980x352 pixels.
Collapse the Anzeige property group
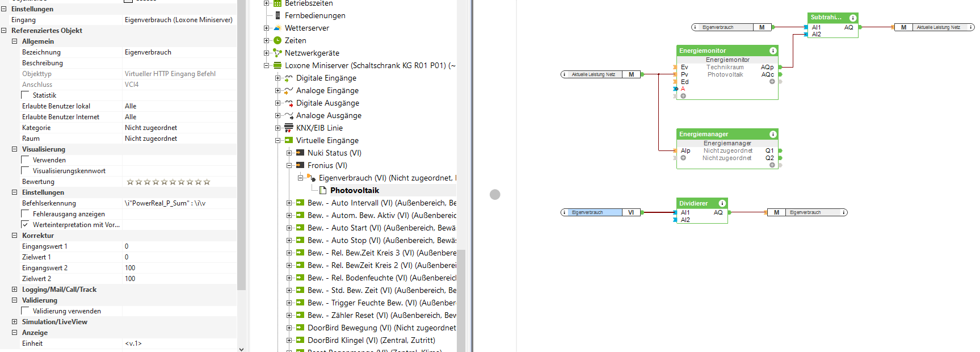click(x=15, y=333)
